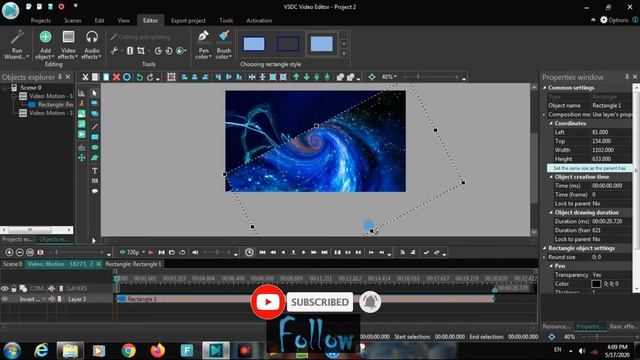Switch to Rectangle: Rectangle 1 timeline tab
This screenshot has height=360, width=640.
coord(133,264)
